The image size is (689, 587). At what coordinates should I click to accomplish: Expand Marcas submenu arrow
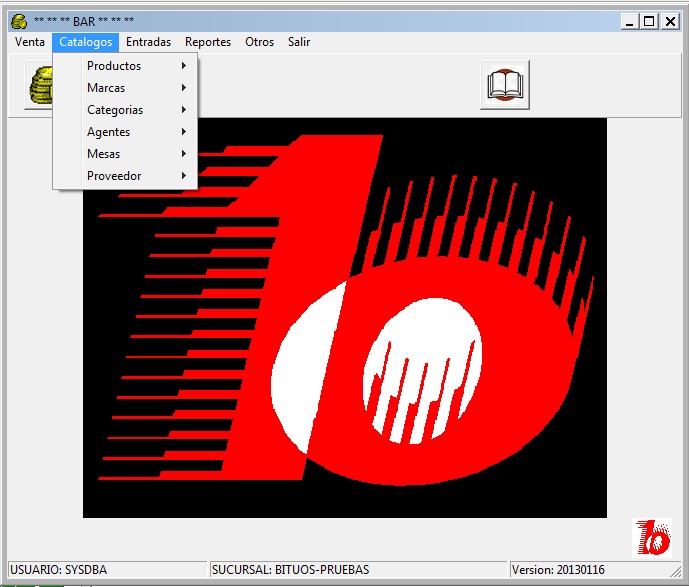(x=184, y=88)
